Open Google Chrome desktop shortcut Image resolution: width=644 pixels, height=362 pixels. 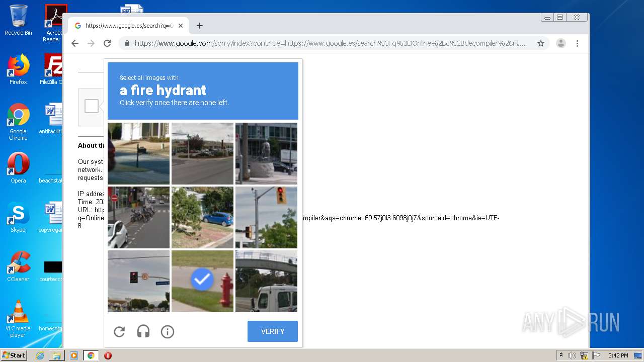coord(18,122)
